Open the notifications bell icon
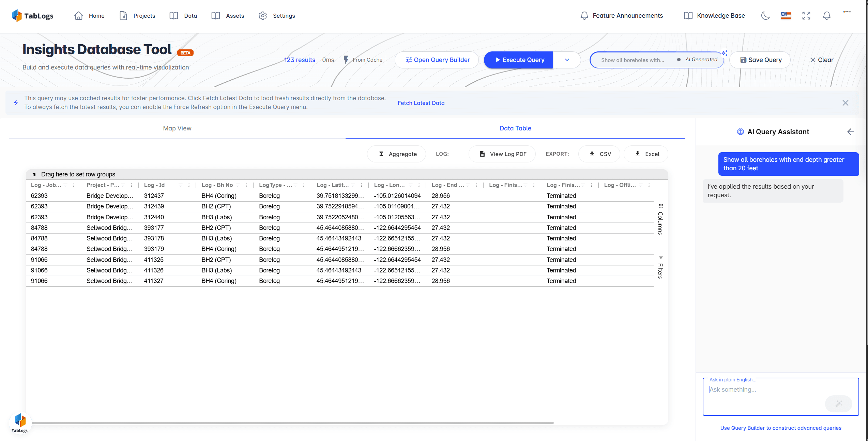This screenshot has width=868, height=441. [x=827, y=16]
